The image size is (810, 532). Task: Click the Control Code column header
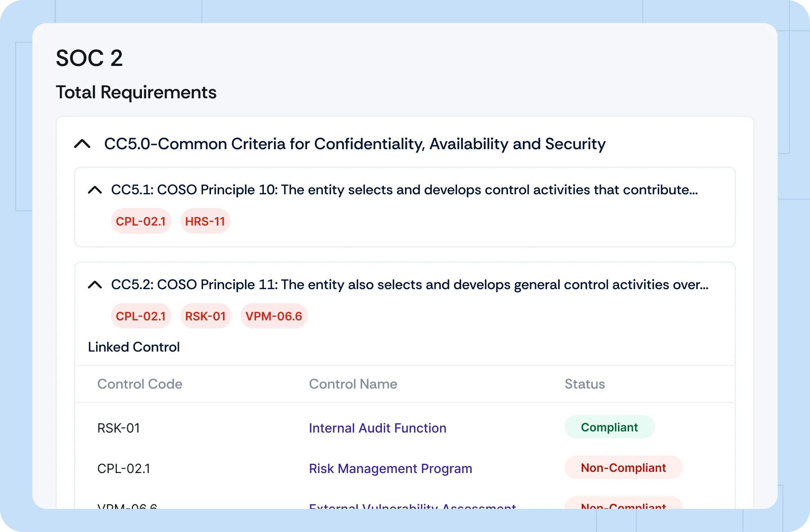tap(140, 384)
